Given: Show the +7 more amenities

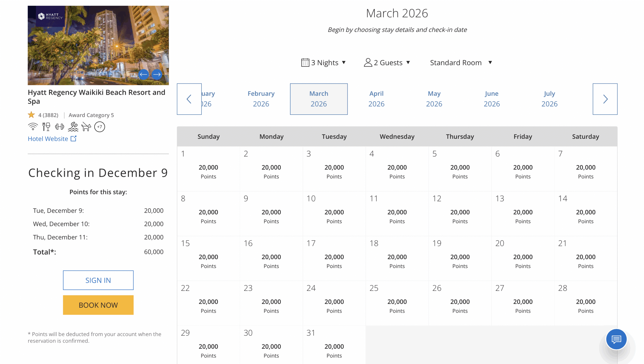Looking at the screenshot, I should (100, 127).
